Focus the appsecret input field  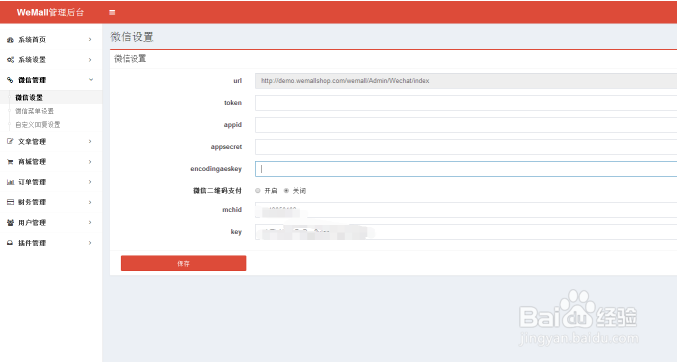pyautogui.click(x=466, y=147)
